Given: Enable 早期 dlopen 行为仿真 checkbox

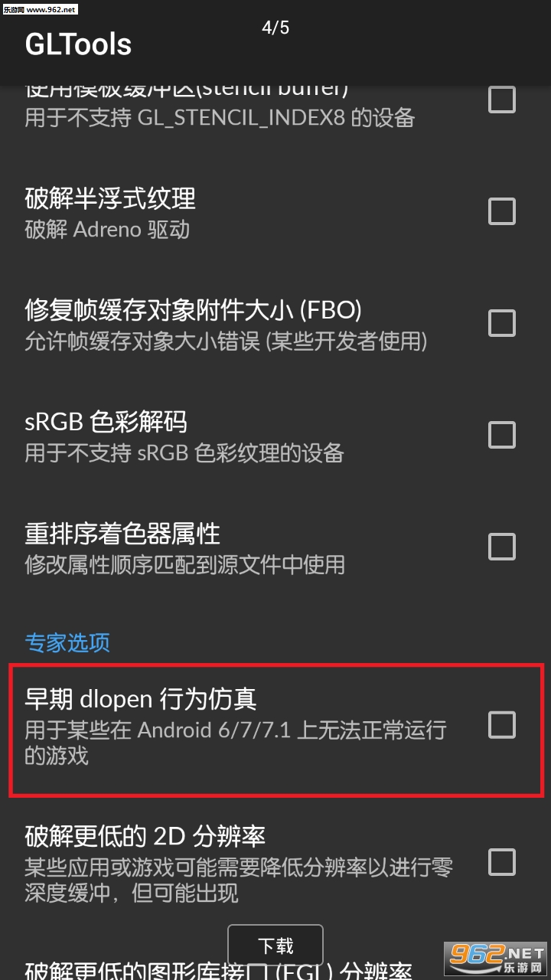Looking at the screenshot, I should pyautogui.click(x=502, y=724).
